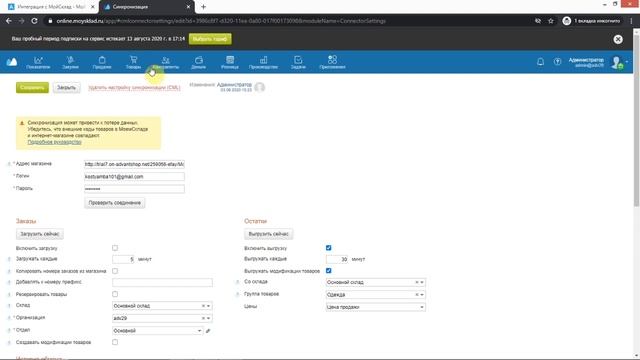Click the Выбрать тариф button

[x=210, y=39]
